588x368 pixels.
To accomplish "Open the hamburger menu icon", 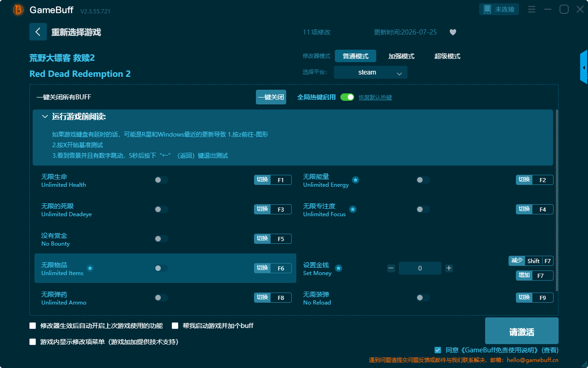I will (x=531, y=9).
